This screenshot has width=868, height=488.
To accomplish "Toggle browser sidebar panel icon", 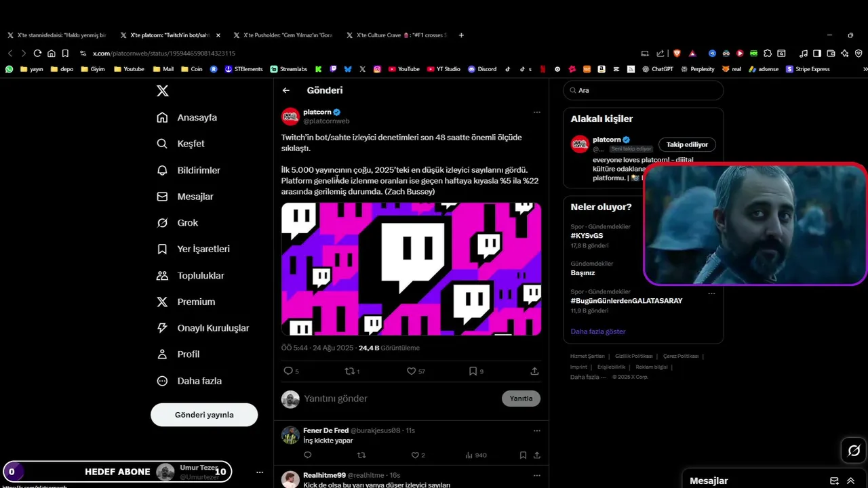I will tap(817, 53).
